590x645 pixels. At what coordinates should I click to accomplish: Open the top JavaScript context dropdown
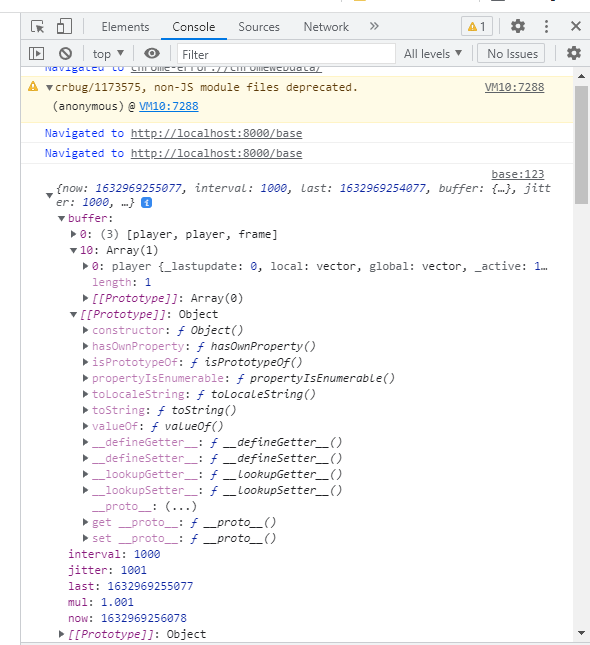(108, 54)
